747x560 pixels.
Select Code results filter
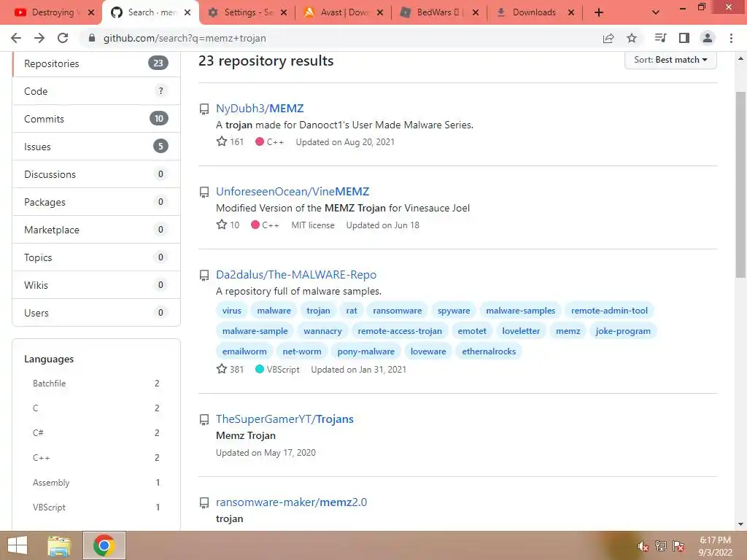click(96, 91)
